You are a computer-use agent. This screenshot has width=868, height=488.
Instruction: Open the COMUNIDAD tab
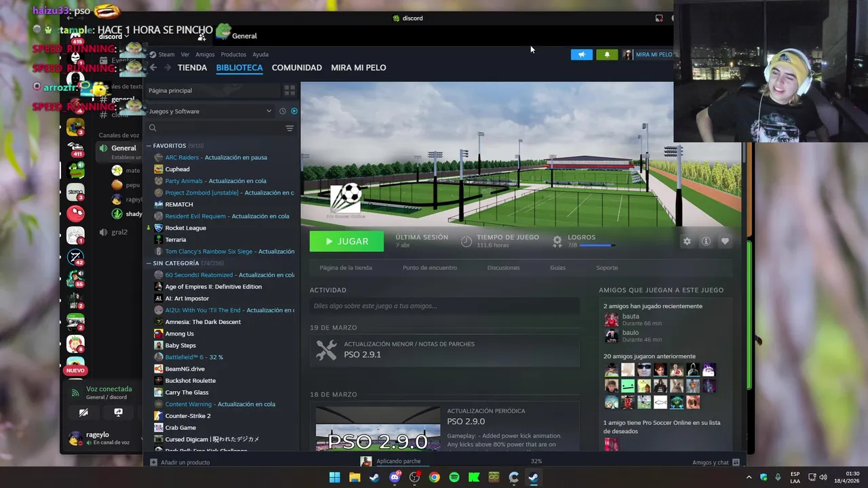(x=296, y=68)
